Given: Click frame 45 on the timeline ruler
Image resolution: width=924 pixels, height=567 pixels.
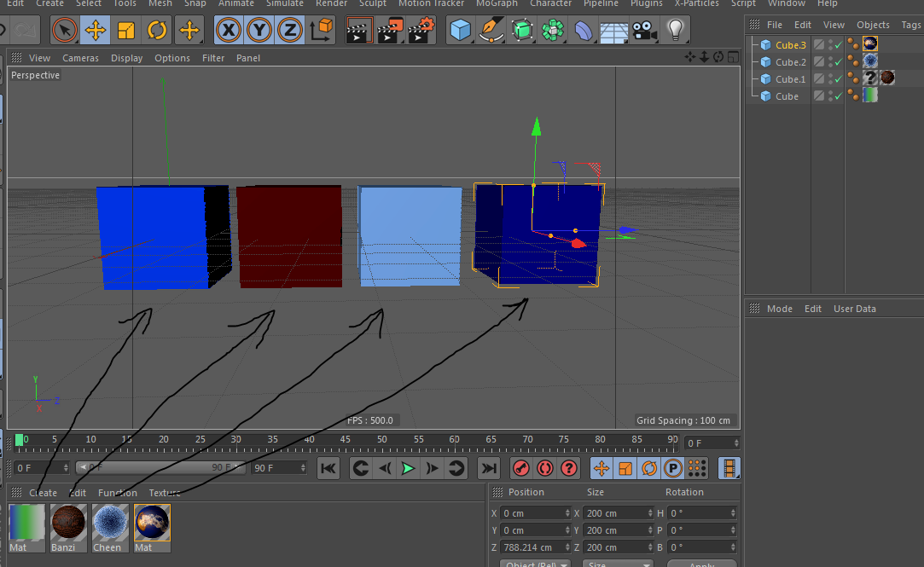Looking at the screenshot, I should coord(346,439).
